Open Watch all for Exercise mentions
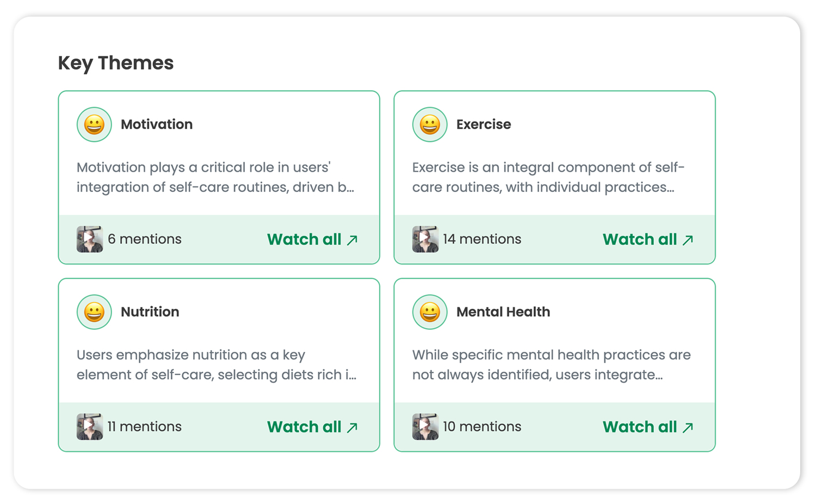The width and height of the screenshot is (816, 504). tap(648, 239)
